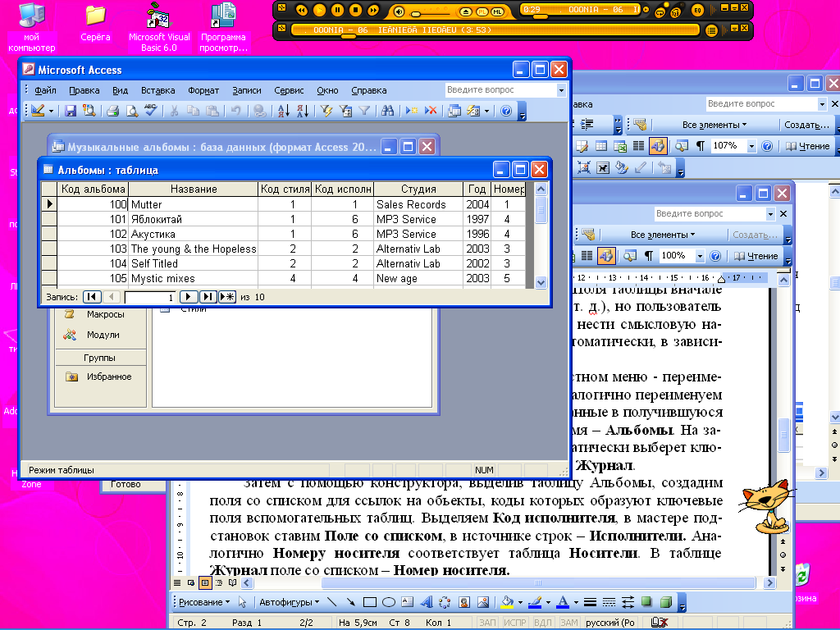Click the Shadow Style icon in Drawing toolbar
840x630 pixels.
[646, 602]
